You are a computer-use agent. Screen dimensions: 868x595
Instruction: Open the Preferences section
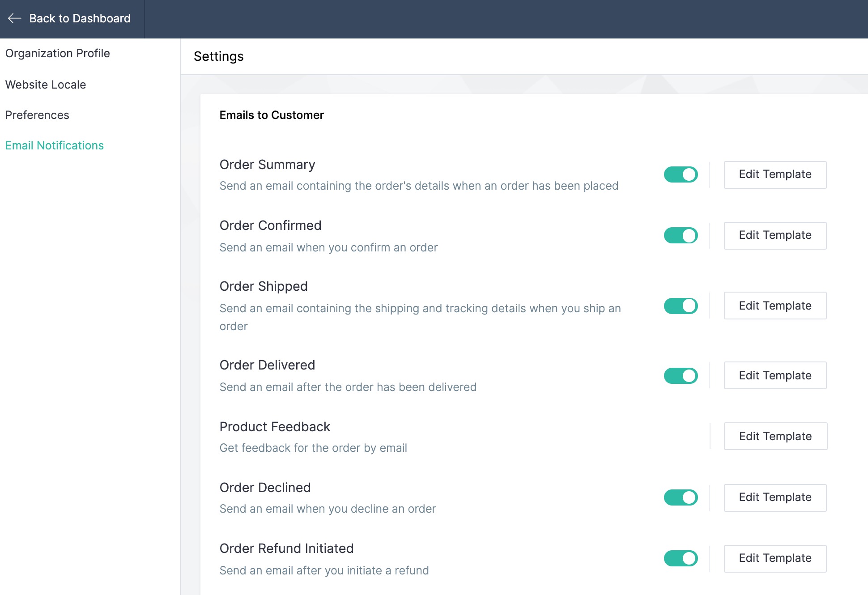coord(37,115)
